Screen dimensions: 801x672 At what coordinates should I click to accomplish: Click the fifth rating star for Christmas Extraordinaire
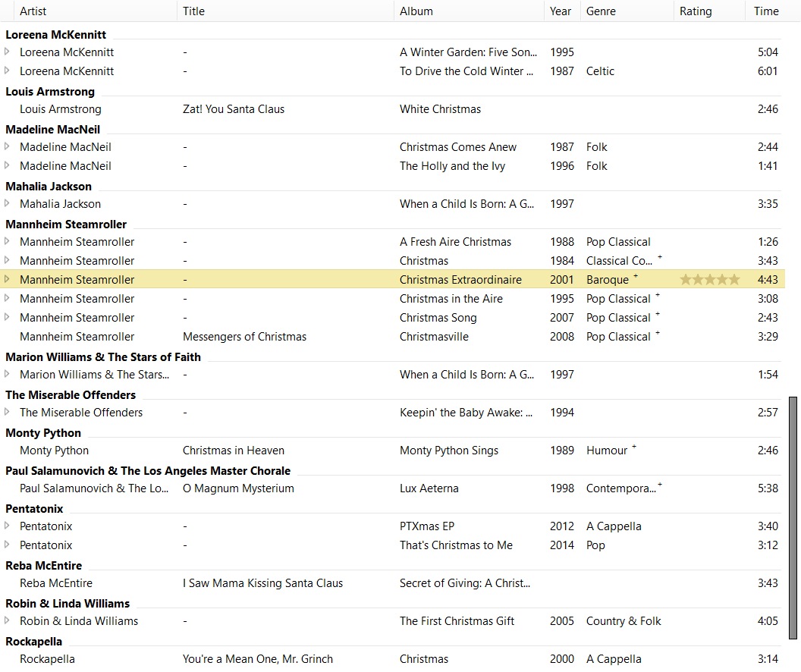pyautogui.click(x=733, y=280)
